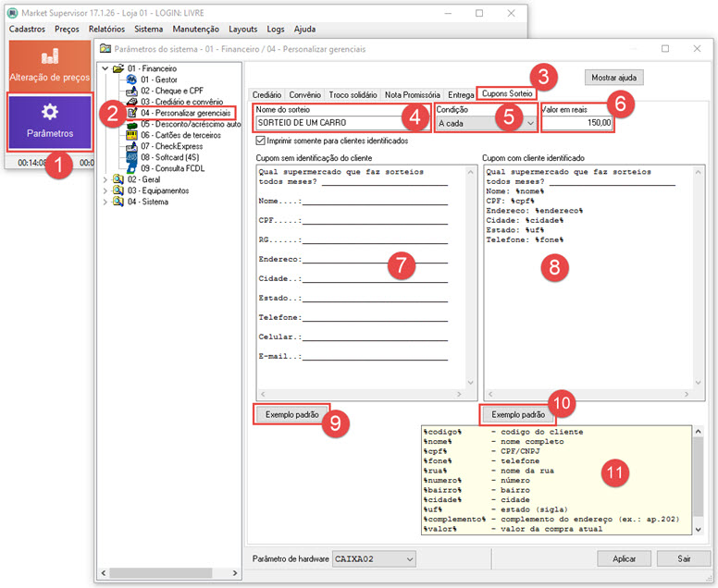Select the 02 - Geral magnifier icon
The height and width of the screenshot is (588, 718).
click(x=118, y=179)
